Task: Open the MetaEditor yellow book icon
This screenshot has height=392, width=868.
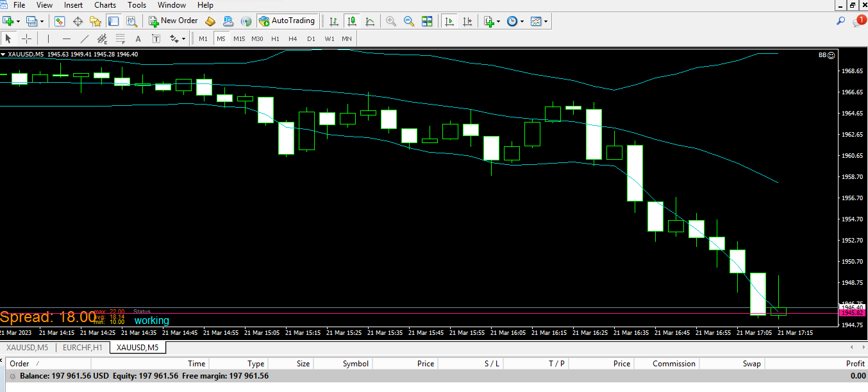Action: 210,21
